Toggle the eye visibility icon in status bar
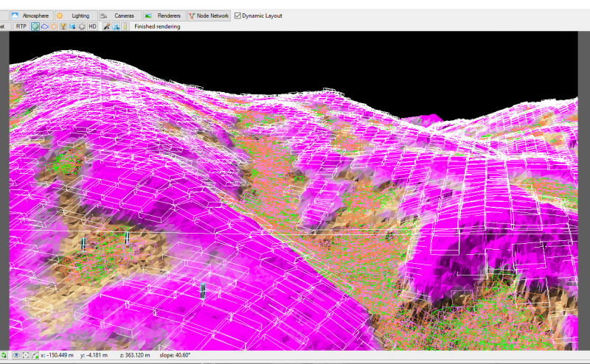This screenshot has height=364, width=590. 16,355
